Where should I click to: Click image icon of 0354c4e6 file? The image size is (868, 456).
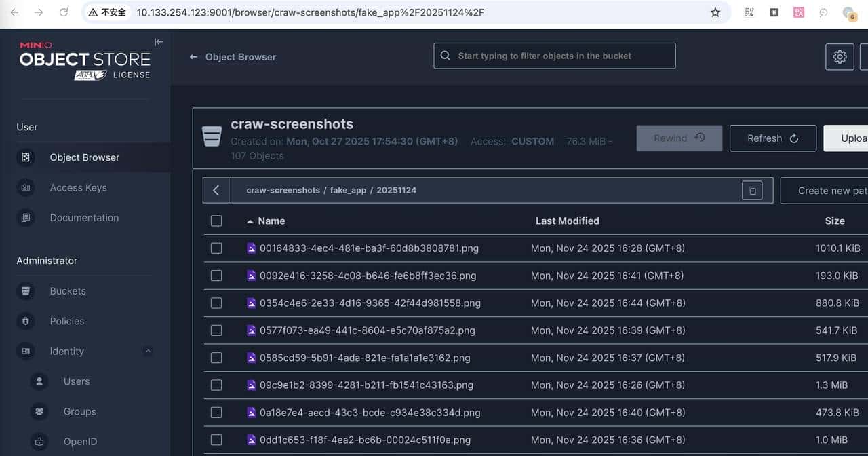click(x=252, y=303)
